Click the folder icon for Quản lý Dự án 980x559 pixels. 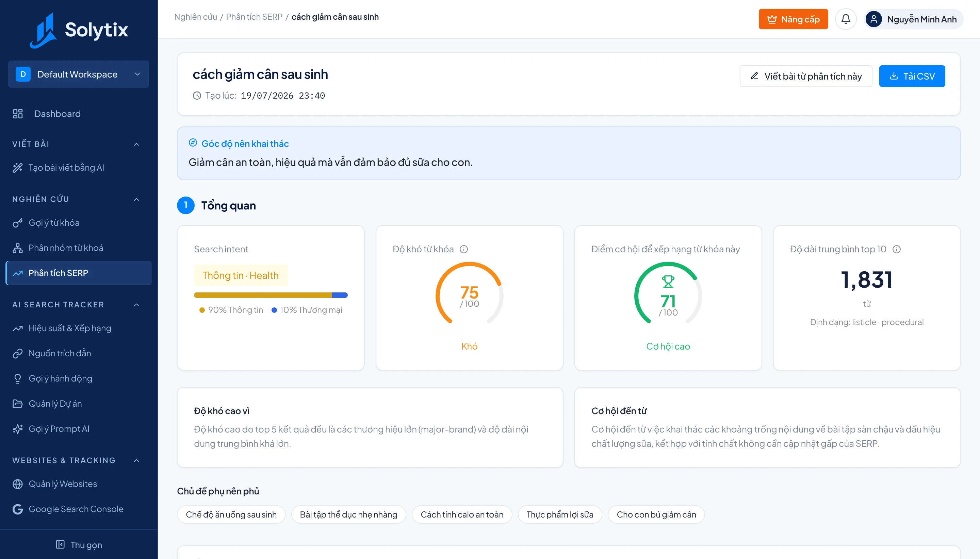[18, 404]
